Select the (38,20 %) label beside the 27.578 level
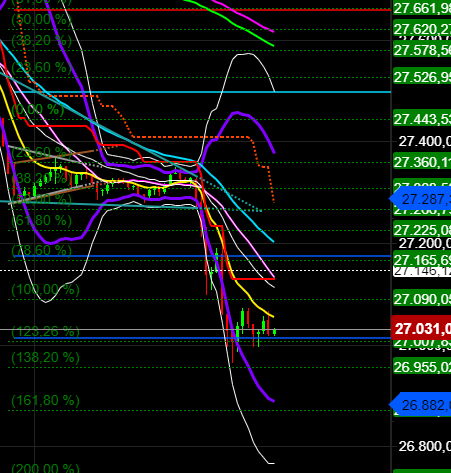 tap(42, 40)
